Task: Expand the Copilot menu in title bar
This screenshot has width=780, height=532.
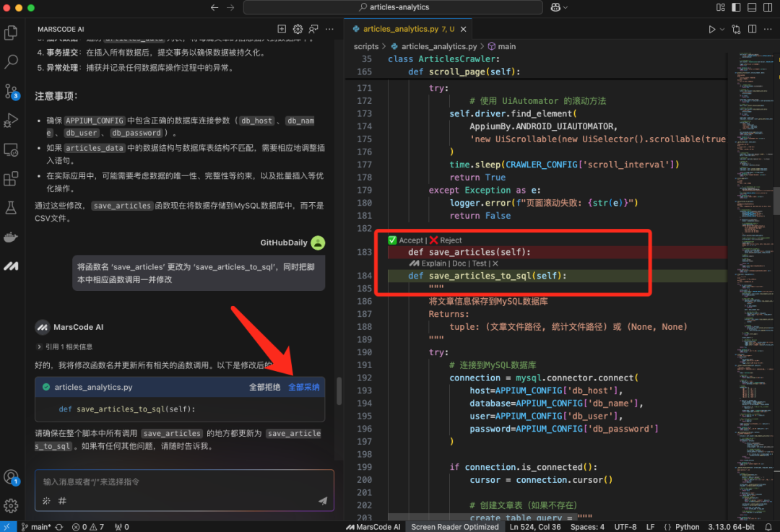Action: pos(559,7)
